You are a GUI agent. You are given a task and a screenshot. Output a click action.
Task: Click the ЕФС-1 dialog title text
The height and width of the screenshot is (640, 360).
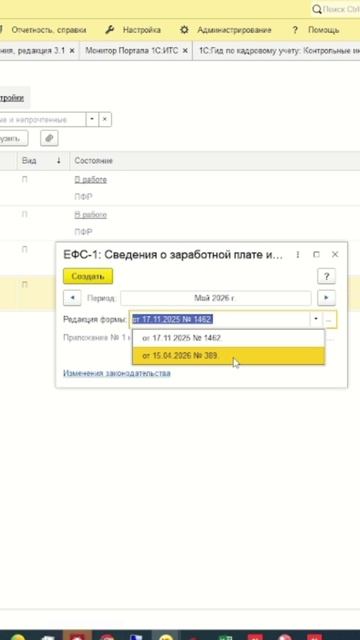[x=173, y=255]
